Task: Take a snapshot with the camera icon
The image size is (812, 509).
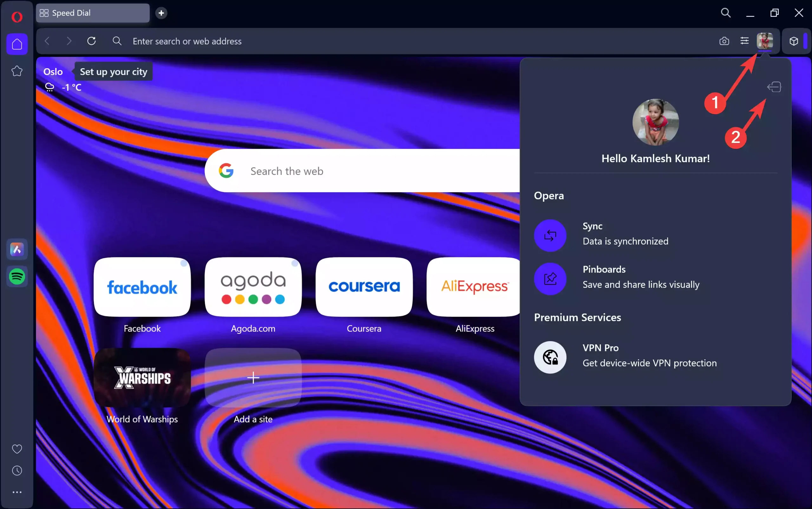Action: pos(724,41)
